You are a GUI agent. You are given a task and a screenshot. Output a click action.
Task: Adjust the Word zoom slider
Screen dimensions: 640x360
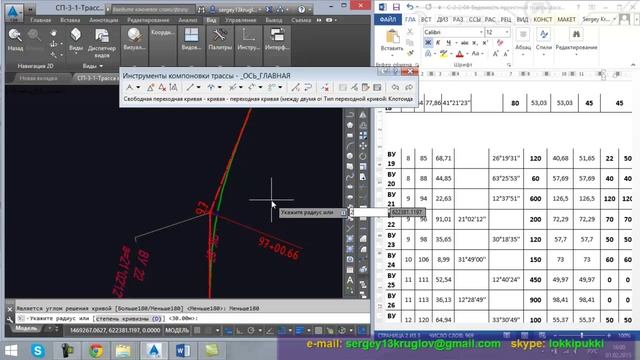pos(581,336)
